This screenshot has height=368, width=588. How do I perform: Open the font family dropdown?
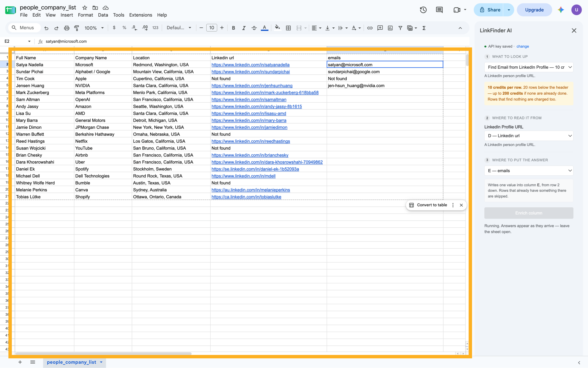point(179,28)
